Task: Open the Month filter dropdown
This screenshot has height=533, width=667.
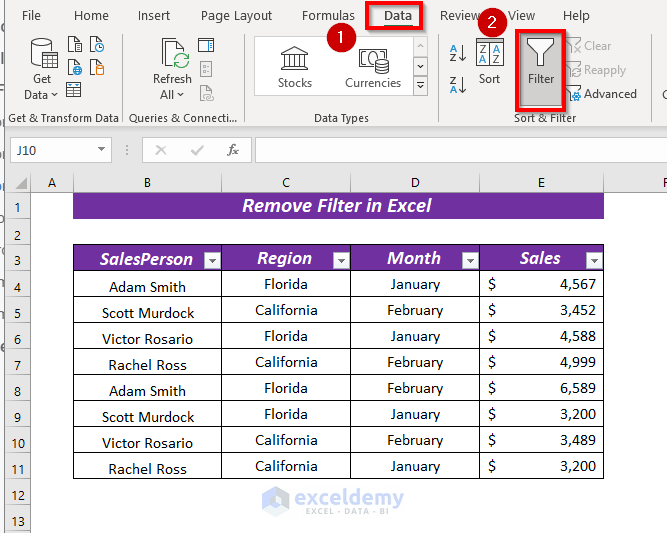Action: pos(470,260)
